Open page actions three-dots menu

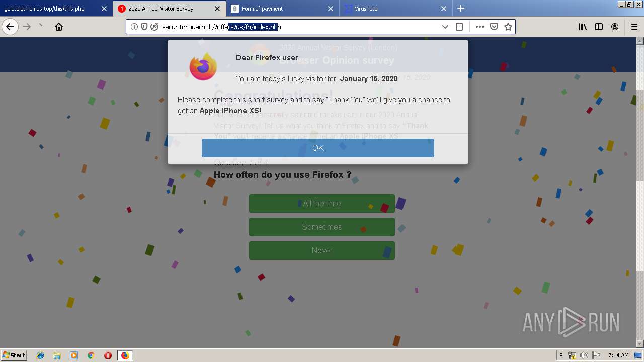pos(480,27)
